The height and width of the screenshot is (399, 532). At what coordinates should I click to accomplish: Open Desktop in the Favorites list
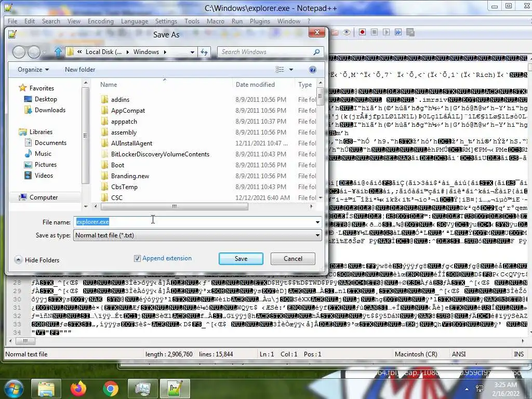coord(46,99)
